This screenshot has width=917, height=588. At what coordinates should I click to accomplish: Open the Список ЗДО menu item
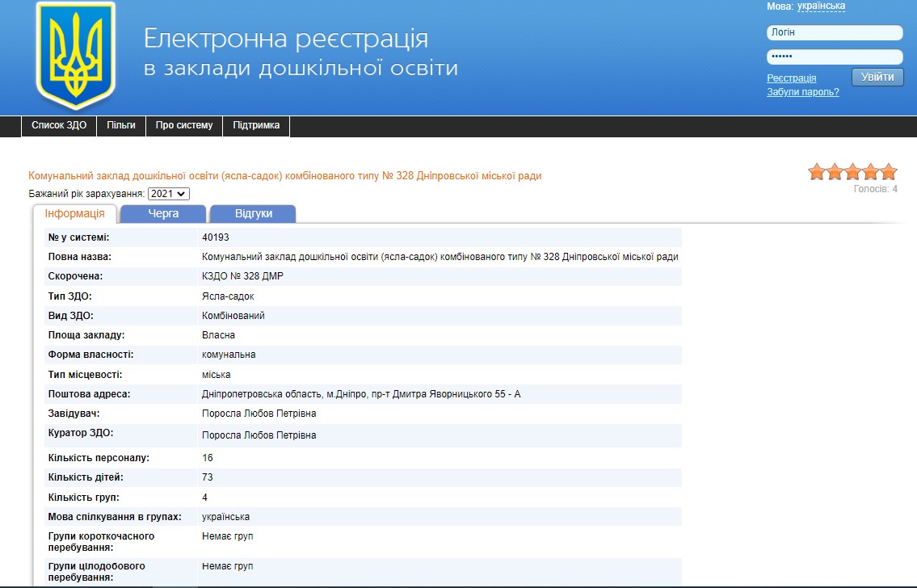tap(59, 126)
